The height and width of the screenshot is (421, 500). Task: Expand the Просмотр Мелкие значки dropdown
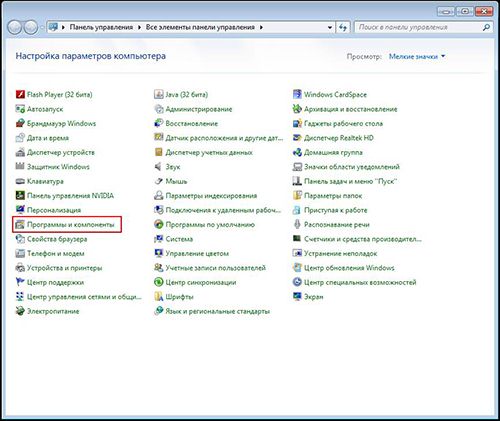click(x=417, y=56)
